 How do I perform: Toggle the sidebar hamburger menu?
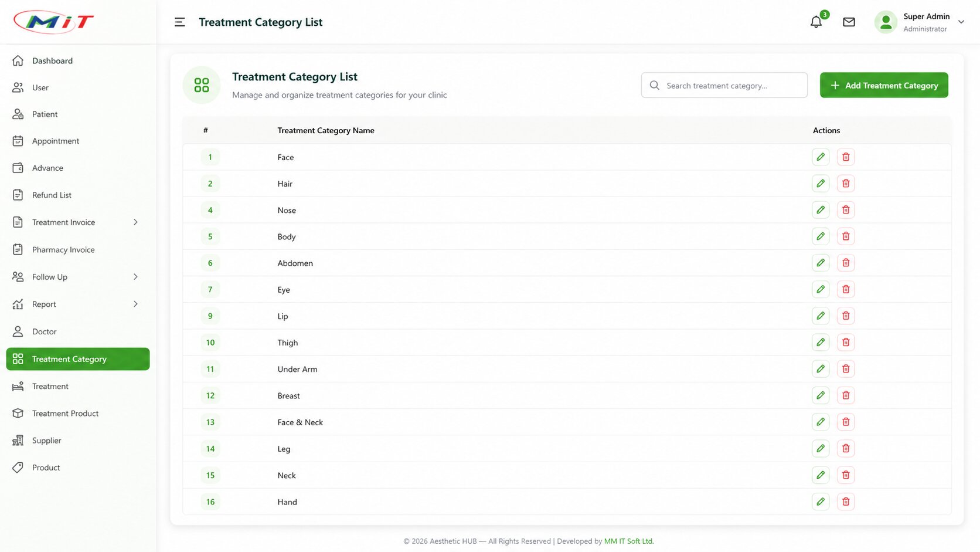(x=180, y=22)
